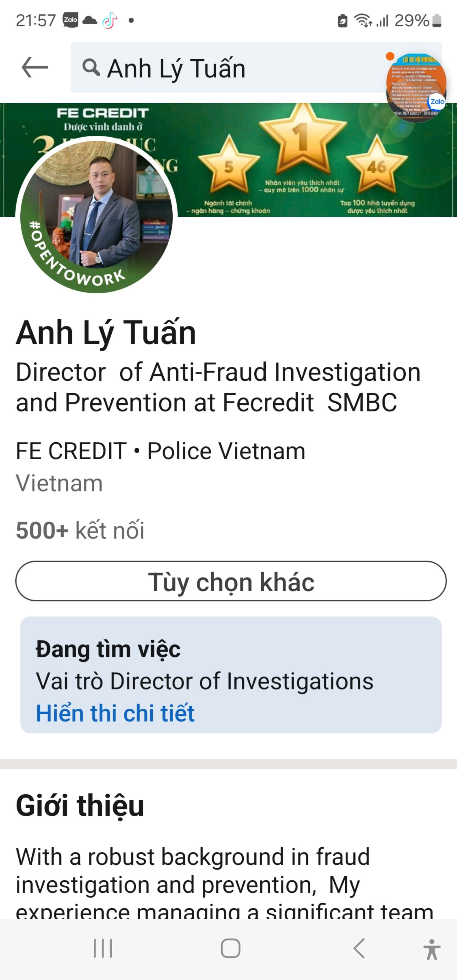Image resolution: width=457 pixels, height=980 pixels.
Task: Tap the Zalo notification status icon
Action: click(x=70, y=20)
